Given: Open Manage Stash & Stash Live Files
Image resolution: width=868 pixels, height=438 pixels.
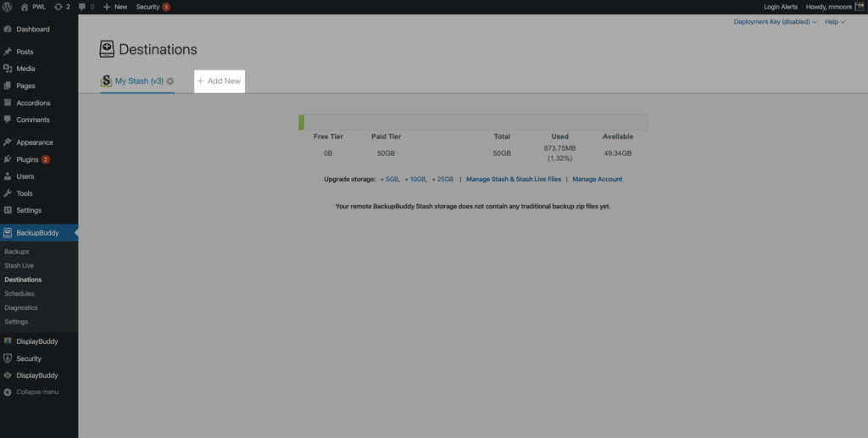Looking at the screenshot, I should point(514,180).
